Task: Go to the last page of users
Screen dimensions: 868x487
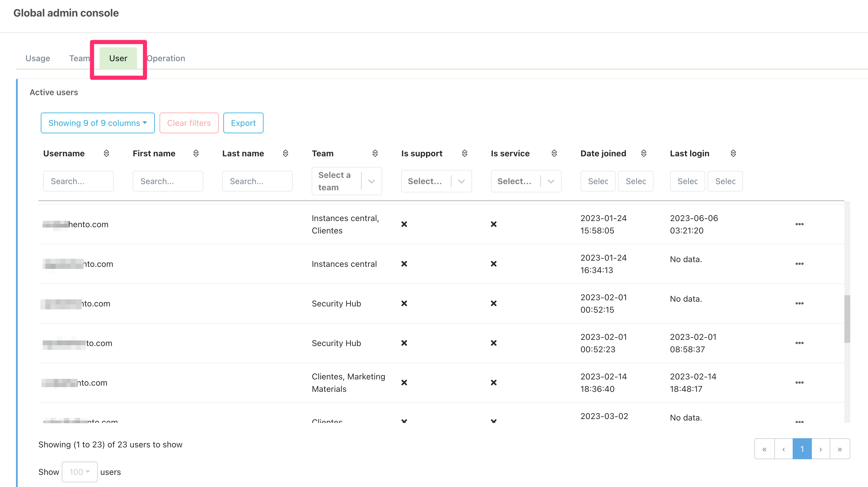Action: pos(840,449)
